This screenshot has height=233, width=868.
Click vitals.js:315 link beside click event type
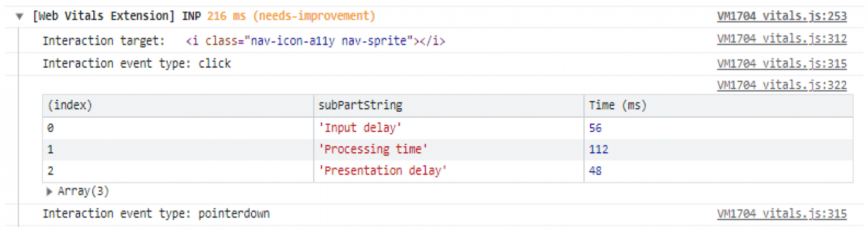pos(781,64)
